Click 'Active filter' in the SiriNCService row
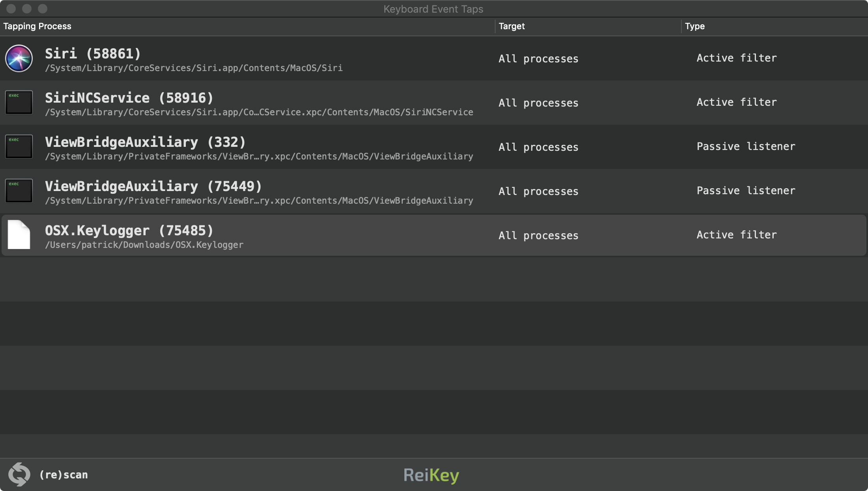This screenshot has width=868, height=491. coord(737,102)
